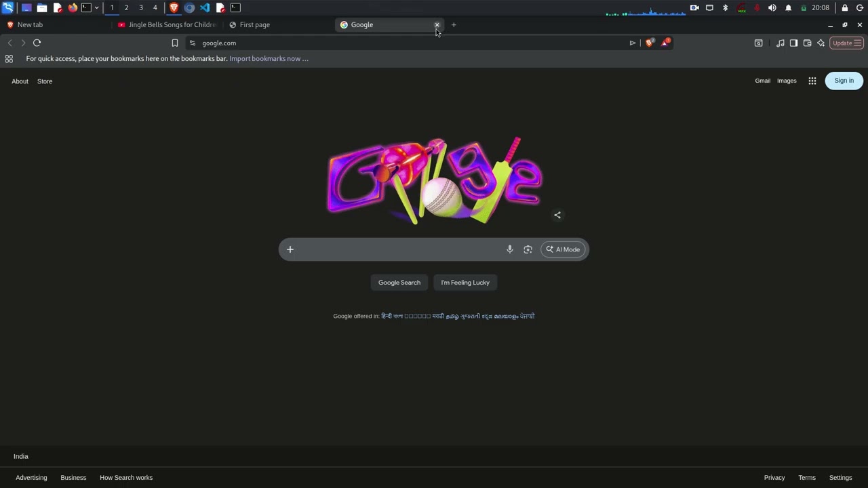
Task: Click the Bluetooth tray icon
Action: click(725, 7)
